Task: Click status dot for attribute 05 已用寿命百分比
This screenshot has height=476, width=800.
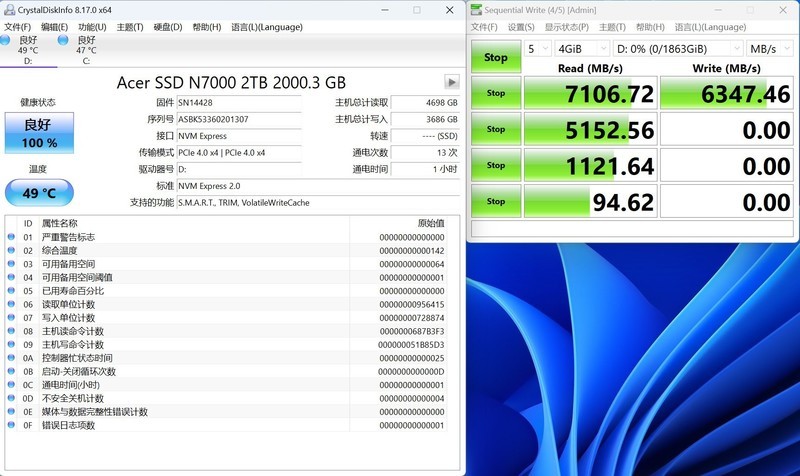Action: pyautogui.click(x=11, y=290)
